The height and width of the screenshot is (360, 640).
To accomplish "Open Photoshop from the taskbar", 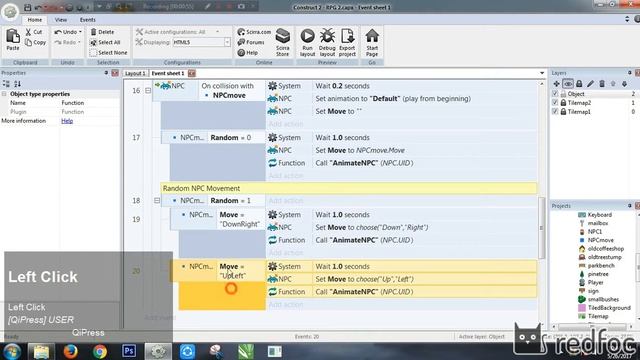I will pos(129,351).
